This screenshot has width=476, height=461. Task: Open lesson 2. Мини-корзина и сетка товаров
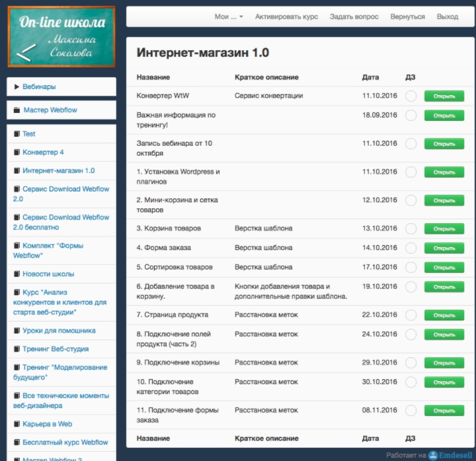coord(444,201)
